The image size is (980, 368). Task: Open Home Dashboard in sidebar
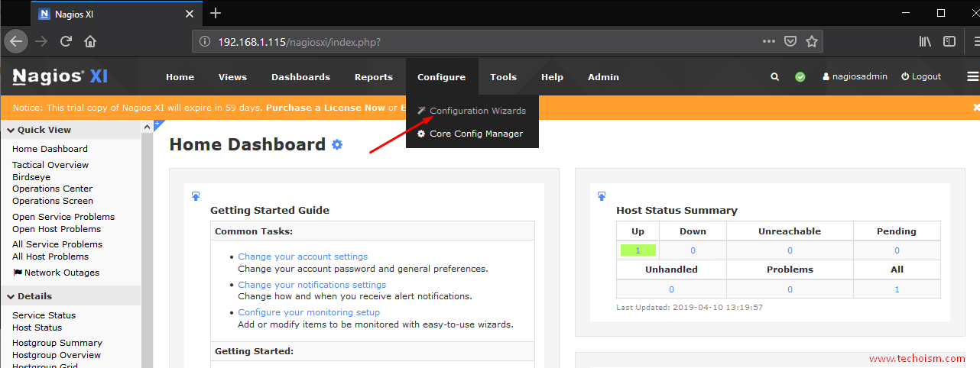[x=50, y=149]
